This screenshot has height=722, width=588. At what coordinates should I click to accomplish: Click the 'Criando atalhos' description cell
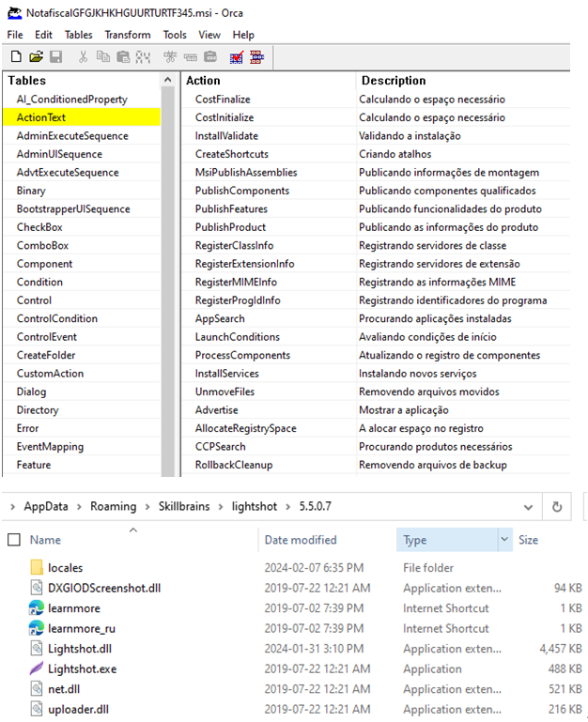[x=395, y=154]
